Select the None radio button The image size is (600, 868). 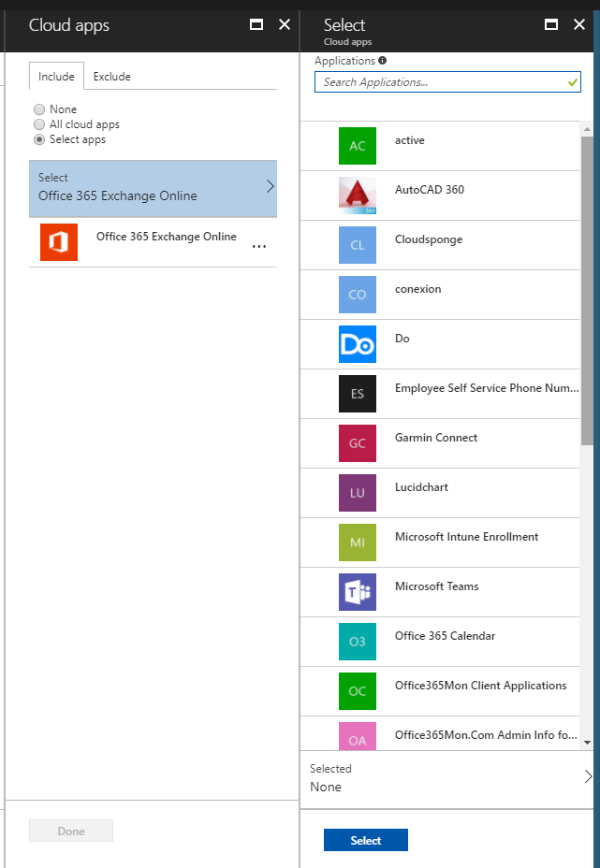click(39, 109)
